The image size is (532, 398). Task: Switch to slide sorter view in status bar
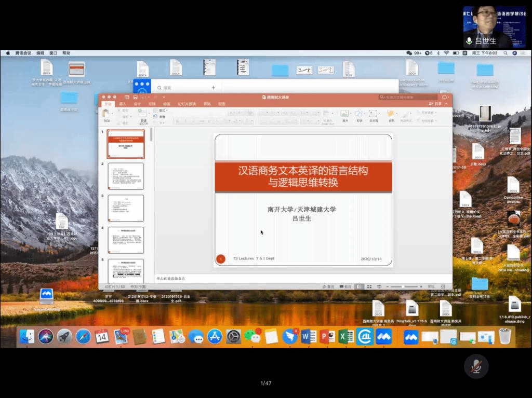pos(369,287)
